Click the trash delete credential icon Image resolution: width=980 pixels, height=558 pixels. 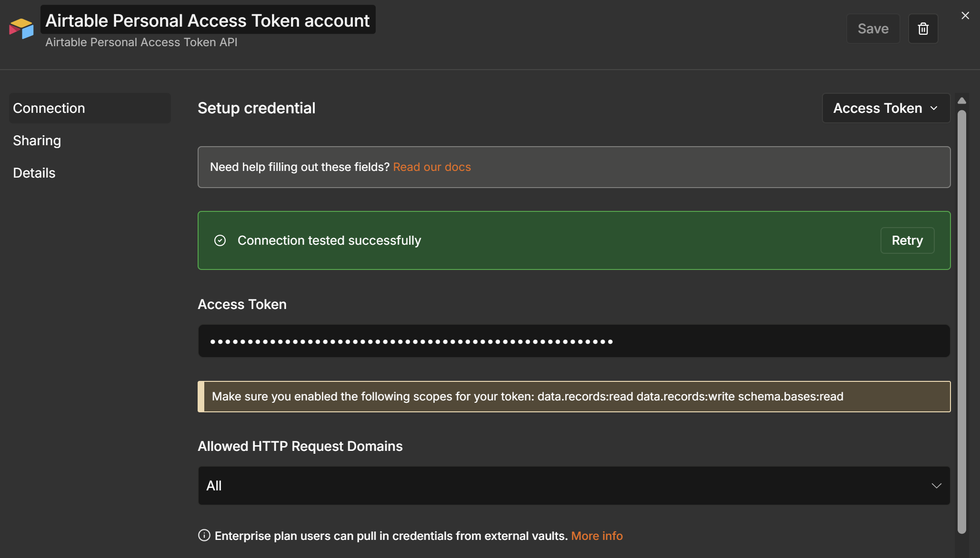[923, 29]
